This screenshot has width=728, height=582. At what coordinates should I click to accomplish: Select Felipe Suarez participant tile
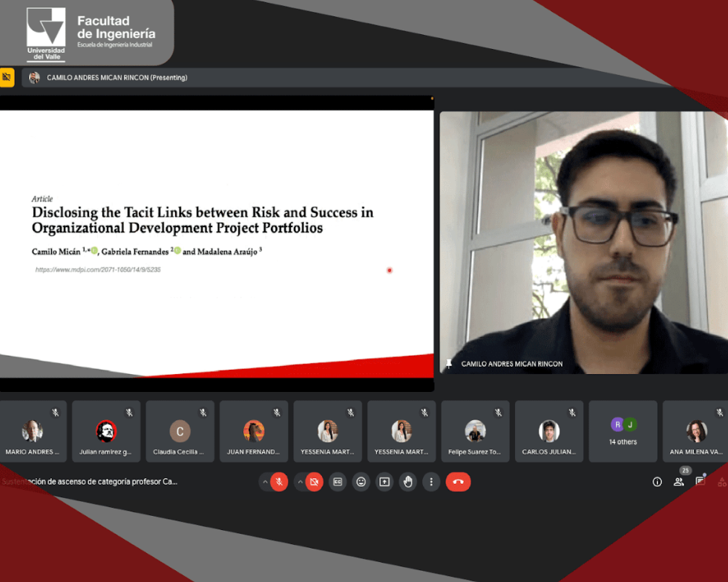point(475,431)
